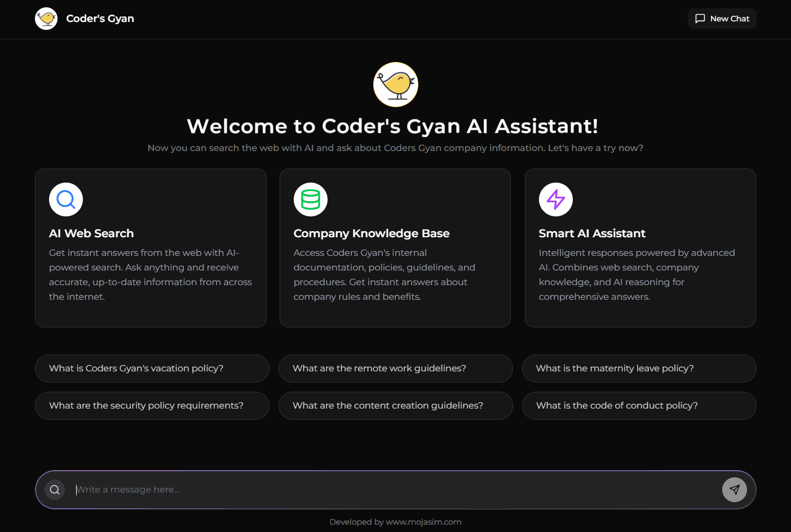Click the Smart AI Assistant lightning icon

556,199
